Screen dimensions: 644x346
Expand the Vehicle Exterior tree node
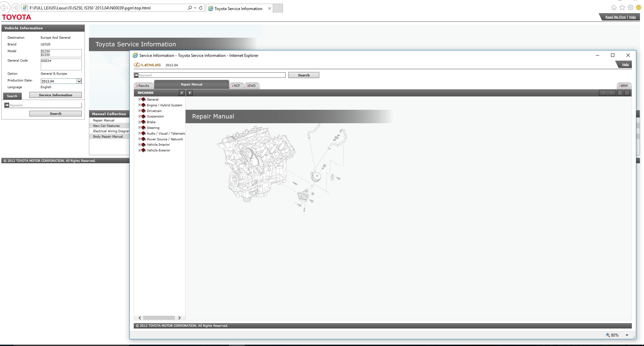pyautogui.click(x=140, y=150)
